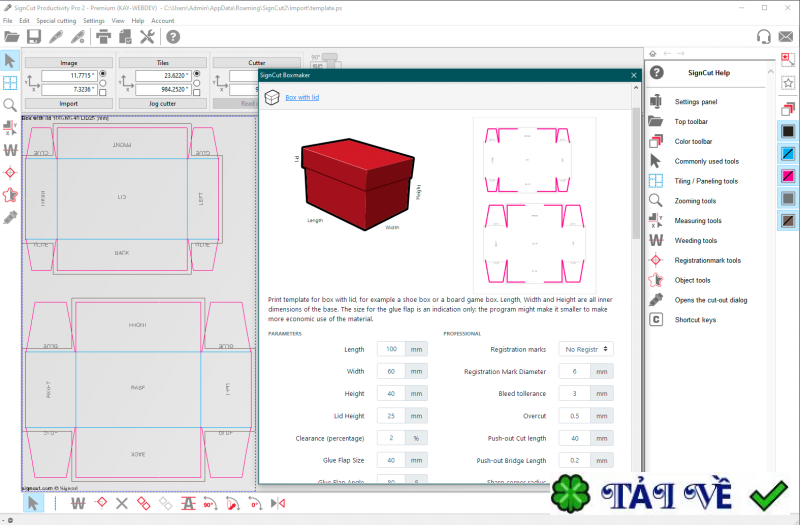
Task: Click the headset support icon at top right
Action: tap(765, 37)
